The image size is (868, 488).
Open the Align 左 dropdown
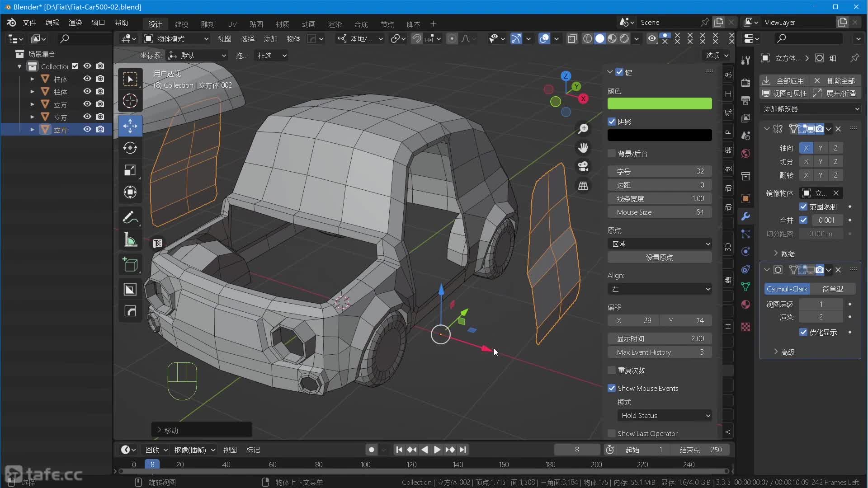point(660,289)
